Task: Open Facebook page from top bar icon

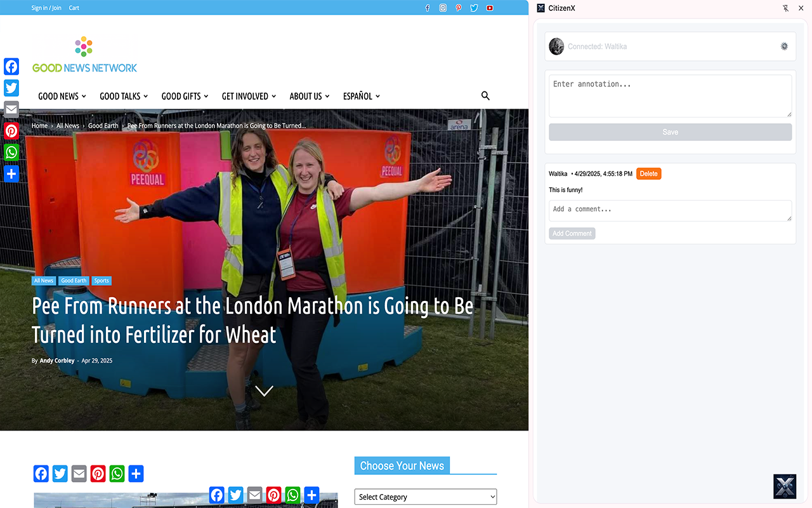Action: point(427,8)
